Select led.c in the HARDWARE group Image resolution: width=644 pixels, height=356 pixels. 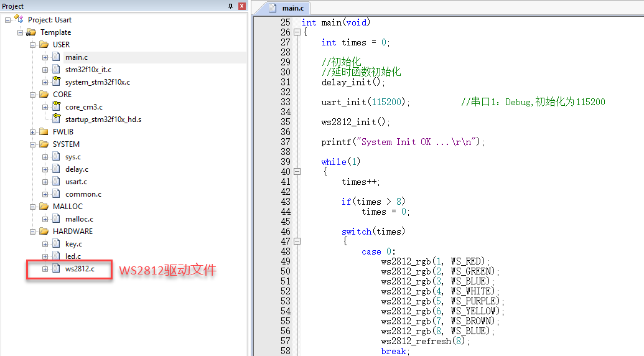pos(73,256)
